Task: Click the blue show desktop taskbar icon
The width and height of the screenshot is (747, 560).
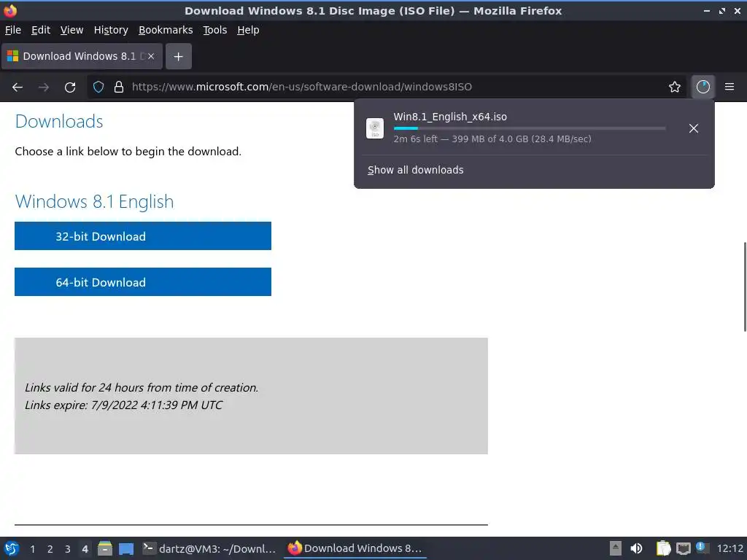Action: tap(126, 548)
